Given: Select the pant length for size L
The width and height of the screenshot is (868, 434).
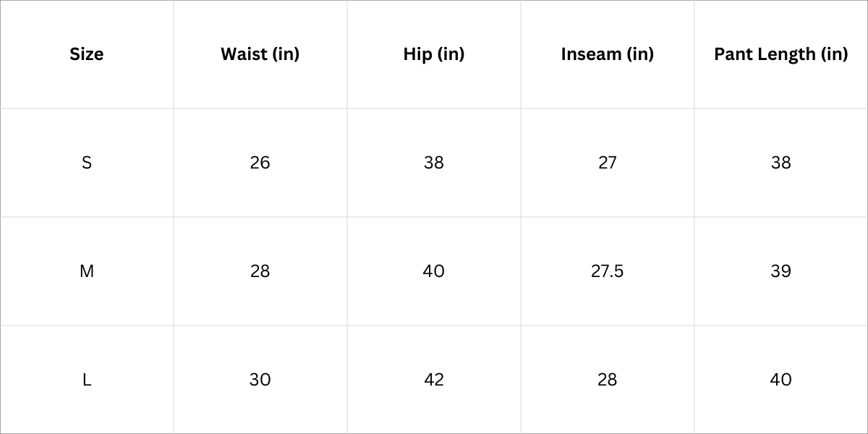Looking at the screenshot, I should point(780,380).
